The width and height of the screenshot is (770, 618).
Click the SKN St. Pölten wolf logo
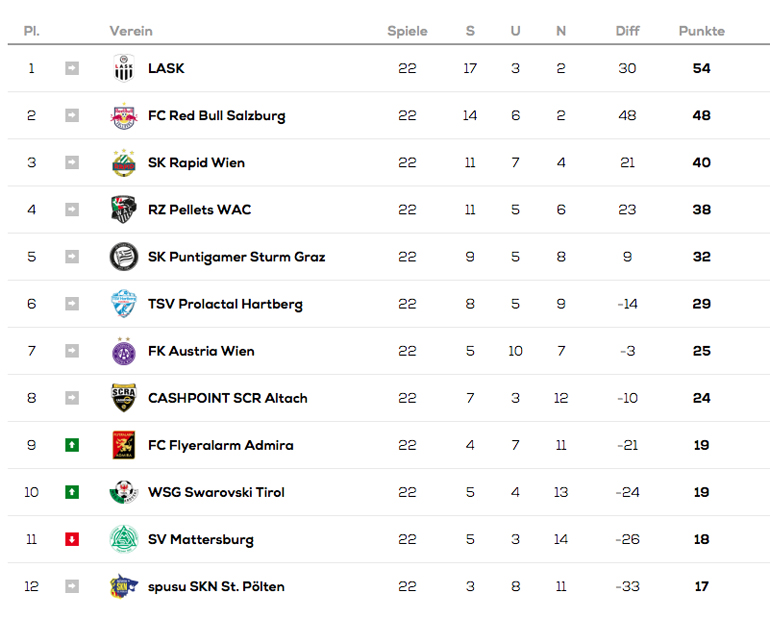click(x=123, y=586)
